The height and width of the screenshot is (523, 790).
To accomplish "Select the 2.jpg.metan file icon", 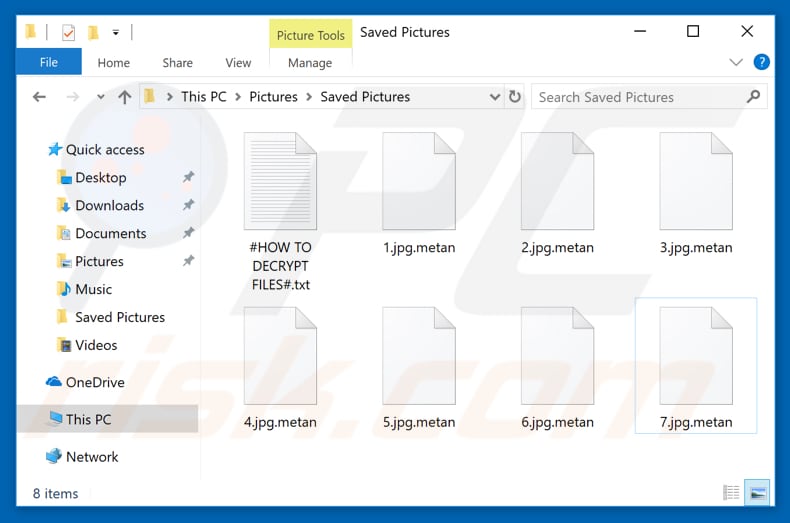I will click(557, 181).
